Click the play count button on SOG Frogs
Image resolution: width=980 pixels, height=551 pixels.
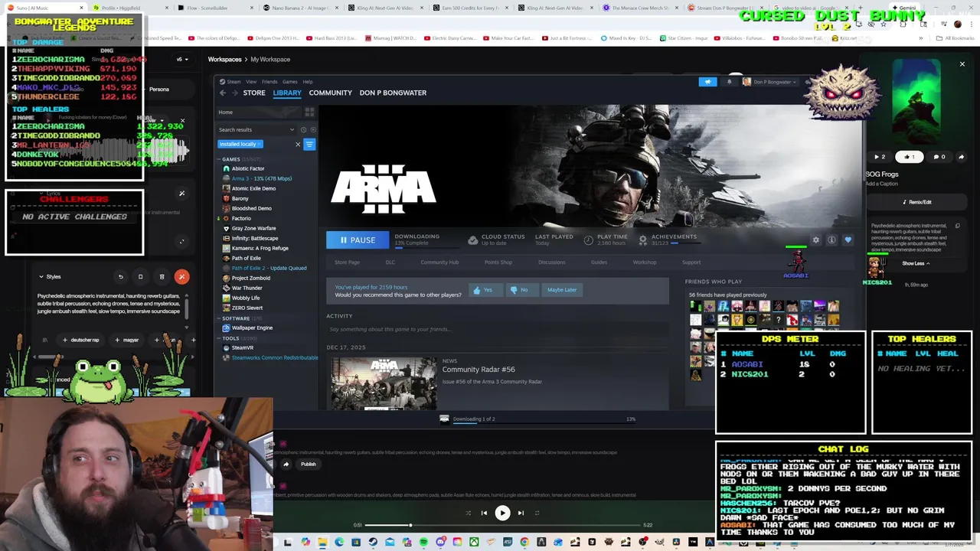880,157
